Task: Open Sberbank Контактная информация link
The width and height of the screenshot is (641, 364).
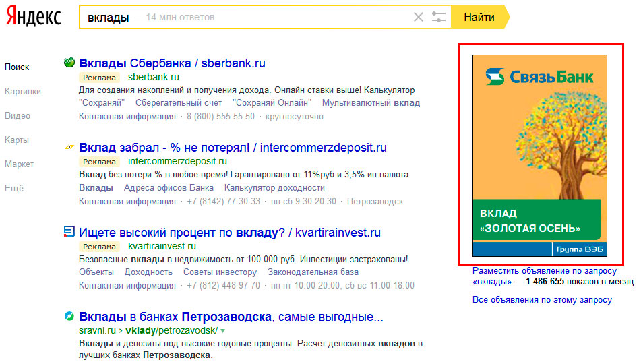Action: (x=127, y=117)
